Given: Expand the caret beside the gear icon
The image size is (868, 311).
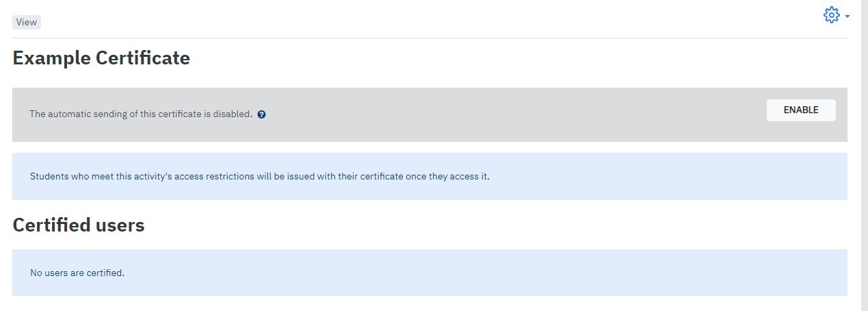Looking at the screenshot, I should click(x=847, y=16).
